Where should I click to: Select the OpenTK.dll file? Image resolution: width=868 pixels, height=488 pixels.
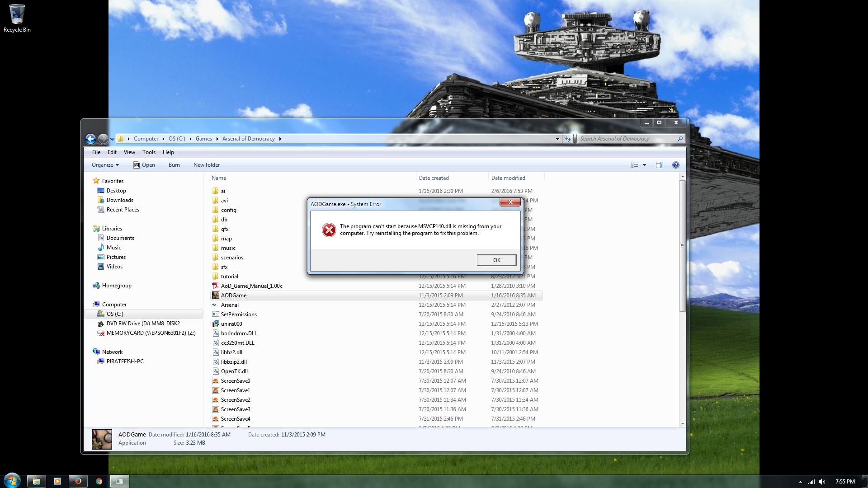234,371
